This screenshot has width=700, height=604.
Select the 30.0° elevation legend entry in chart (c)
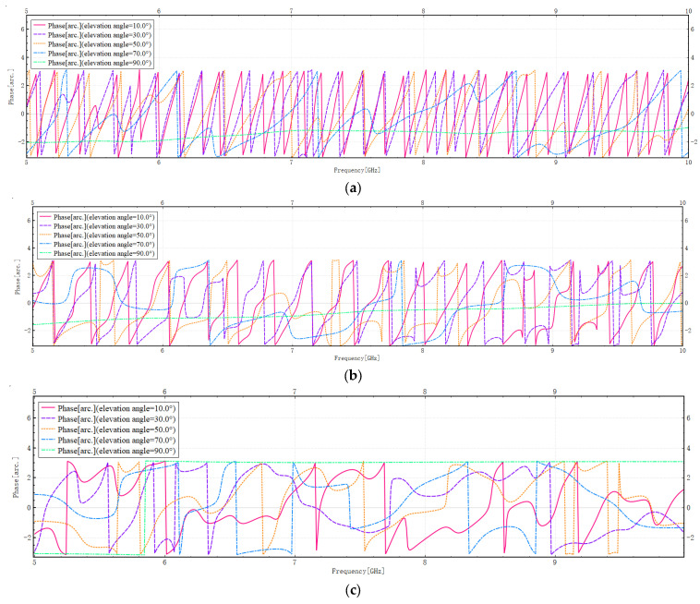click(108, 419)
